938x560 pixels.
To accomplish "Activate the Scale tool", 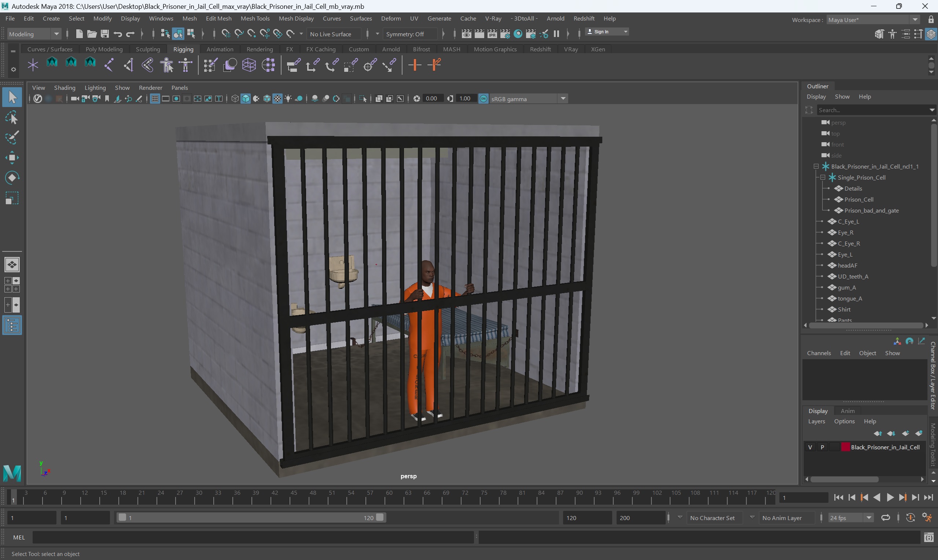I will point(12,198).
